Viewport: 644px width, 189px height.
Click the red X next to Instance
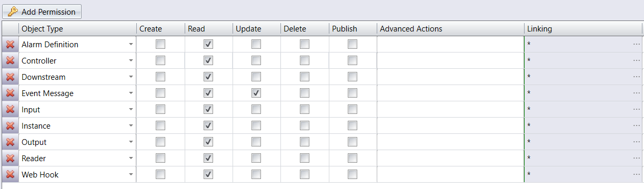(10, 126)
